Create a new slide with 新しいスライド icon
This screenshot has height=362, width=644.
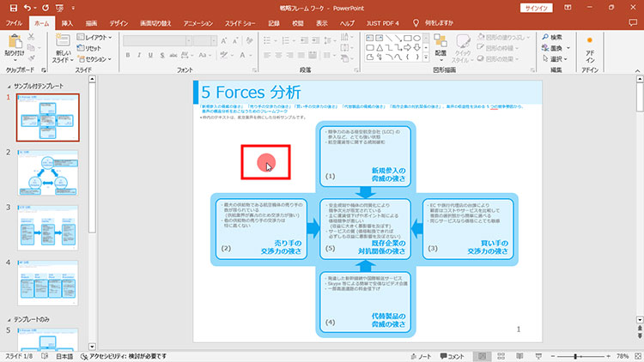[64, 43]
